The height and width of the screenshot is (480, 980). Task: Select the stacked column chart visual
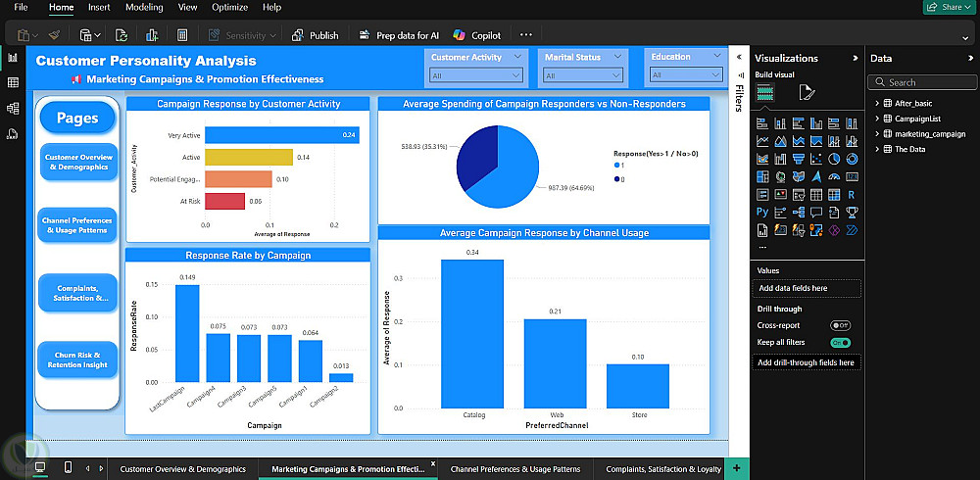click(x=780, y=123)
